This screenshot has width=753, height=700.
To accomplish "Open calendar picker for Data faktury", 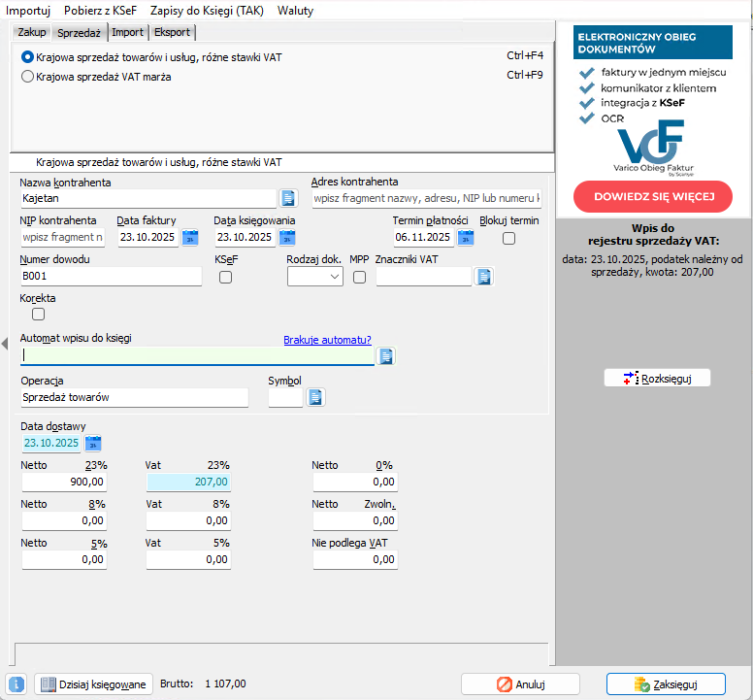I will [189, 237].
